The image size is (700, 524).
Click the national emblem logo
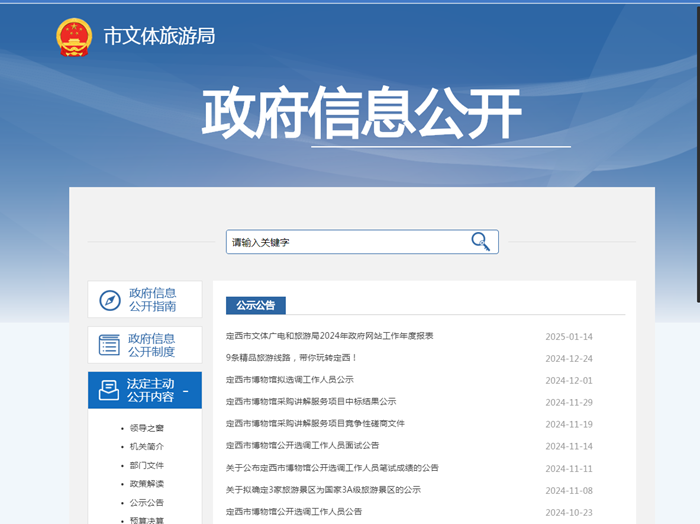(74, 37)
